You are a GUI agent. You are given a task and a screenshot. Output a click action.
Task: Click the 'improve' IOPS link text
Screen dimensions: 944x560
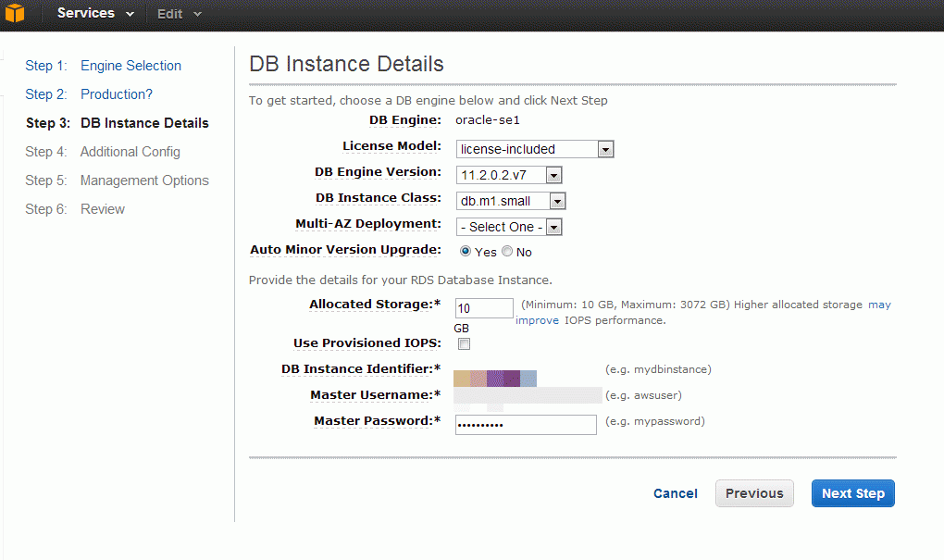point(537,320)
